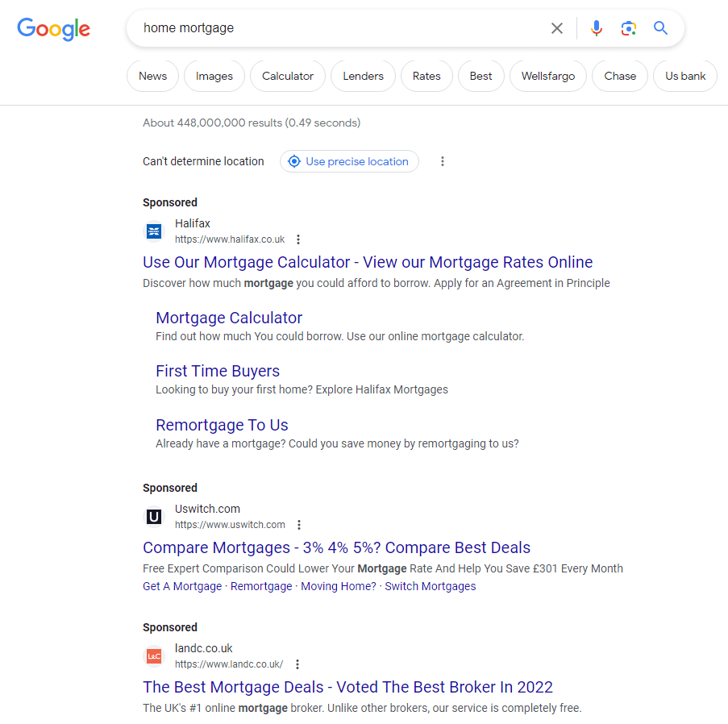Click the Use precise location button

349,161
